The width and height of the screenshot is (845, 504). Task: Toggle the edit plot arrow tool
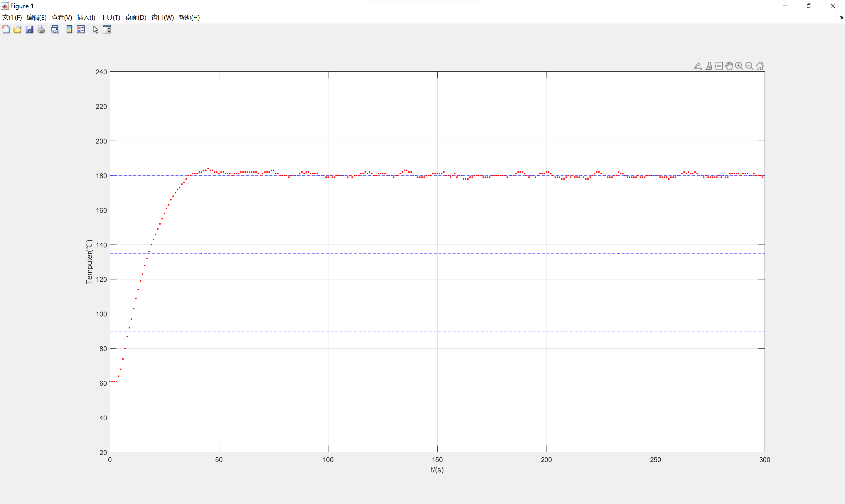(96, 30)
